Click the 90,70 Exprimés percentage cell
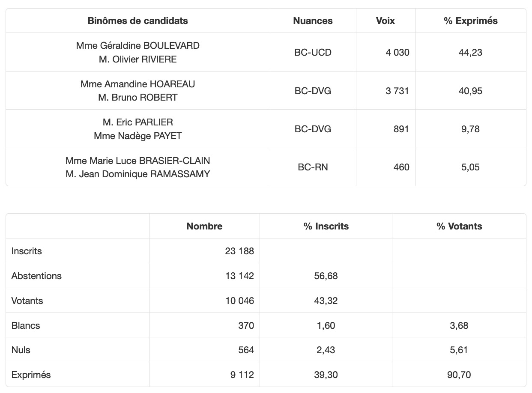The width and height of the screenshot is (532, 393). click(x=459, y=375)
